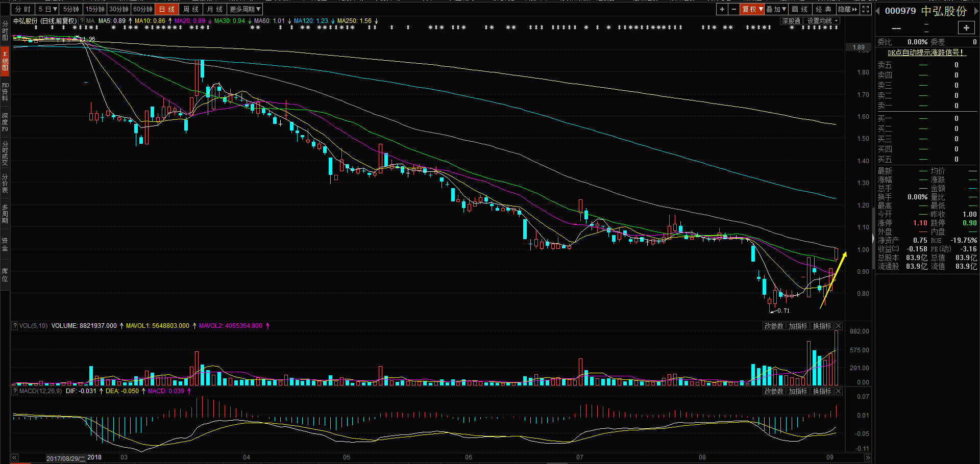This screenshot has width=980, height=464.
Task: Switch to 月线 monthly chart tab
Action: [x=214, y=9]
